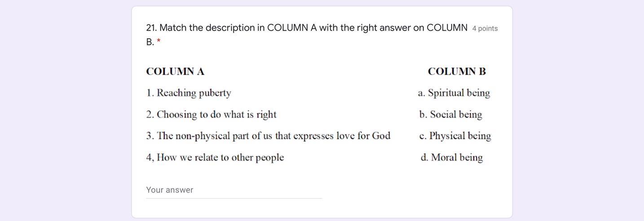
Task: Click option "b. Social being"
Action: [x=451, y=115]
